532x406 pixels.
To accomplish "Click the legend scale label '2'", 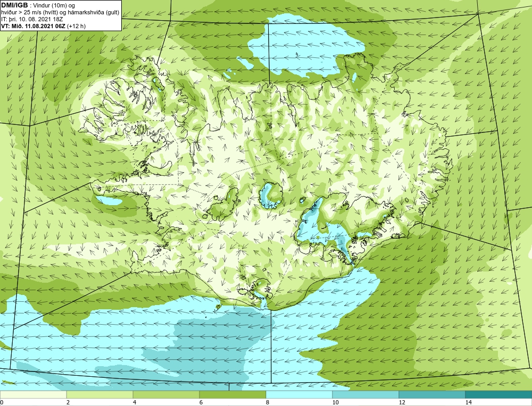I will click(68, 402).
